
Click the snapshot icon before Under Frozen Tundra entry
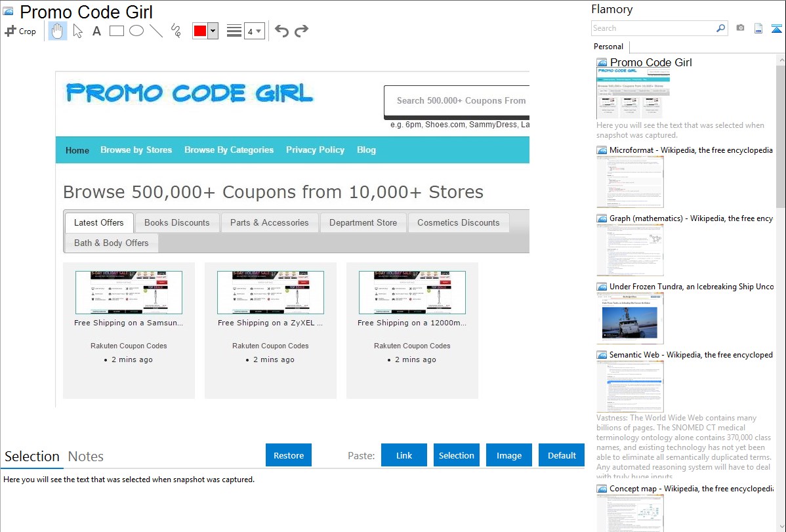[602, 287]
